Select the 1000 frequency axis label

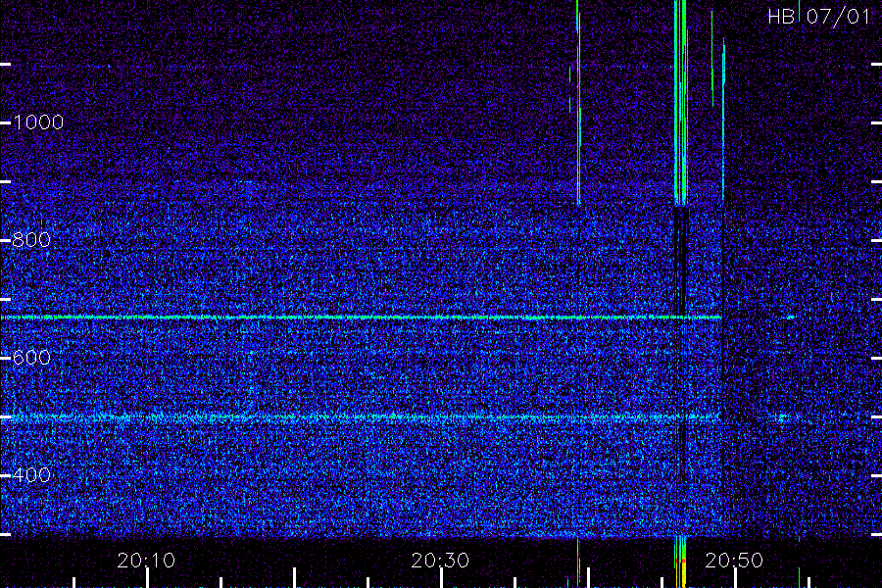(38, 122)
